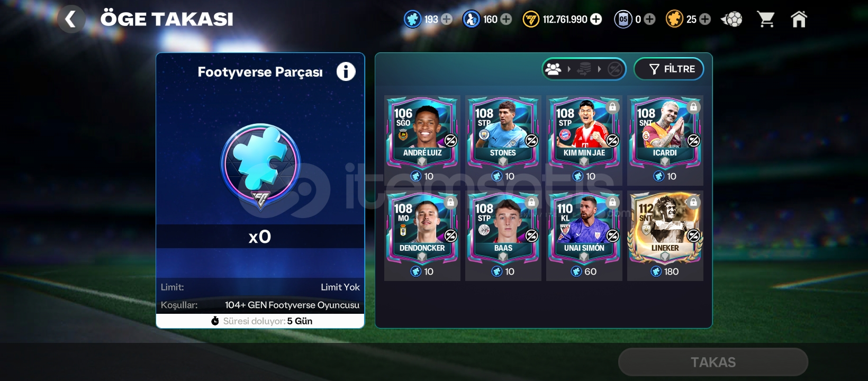Viewport: 868px width, 381px height.
Task: Open the FİLTRE dropdown
Action: pos(669,69)
